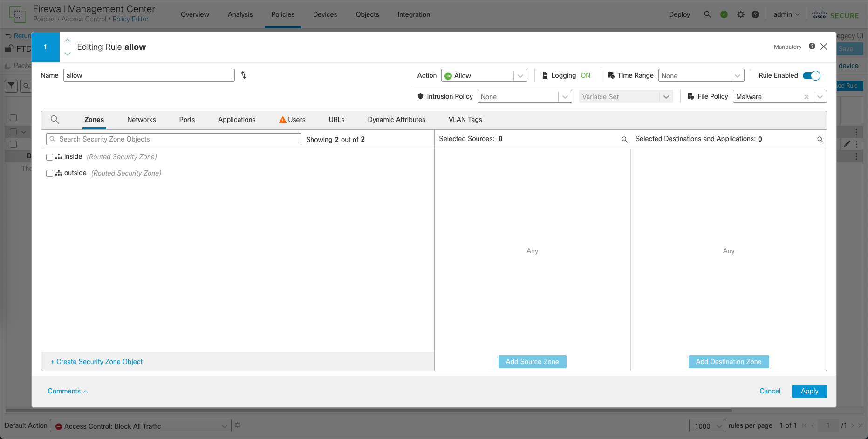The image size is (868, 439).
Task: Click the move rule arrows icon beside Name
Action: pos(244,75)
